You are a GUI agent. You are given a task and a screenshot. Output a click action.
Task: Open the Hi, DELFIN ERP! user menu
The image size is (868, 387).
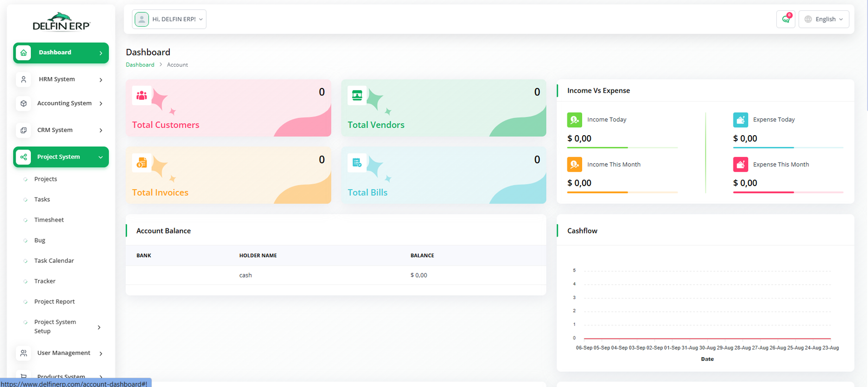tap(169, 19)
